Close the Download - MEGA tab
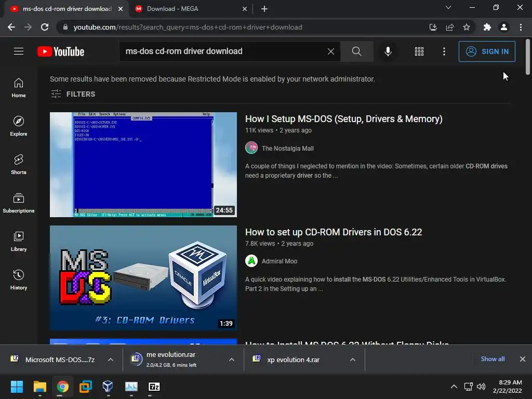532x399 pixels. (245, 9)
